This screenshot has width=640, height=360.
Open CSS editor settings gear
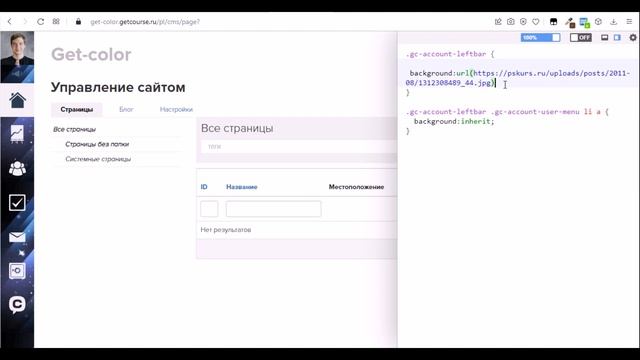pyautogui.click(x=633, y=38)
